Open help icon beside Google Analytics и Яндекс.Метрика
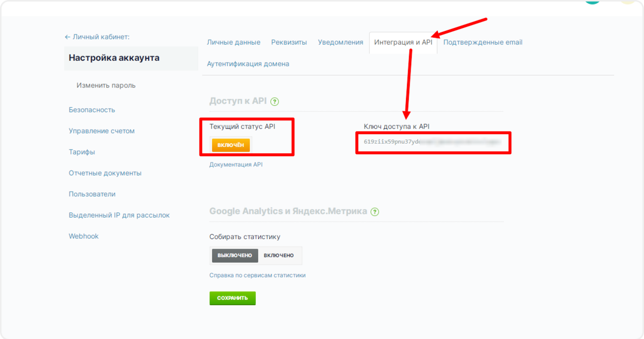Image resolution: width=644 pixels, height=339 pixels. tap(375, 211)
